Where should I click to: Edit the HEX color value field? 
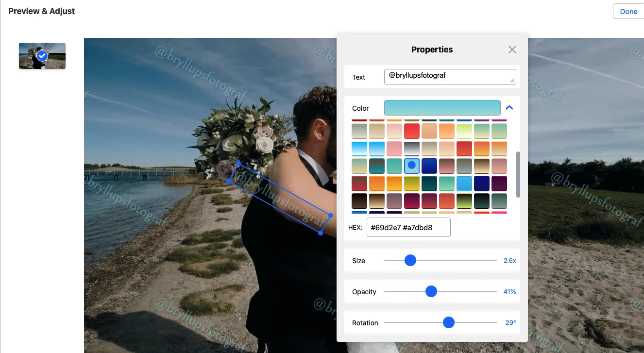pos(408,227)
